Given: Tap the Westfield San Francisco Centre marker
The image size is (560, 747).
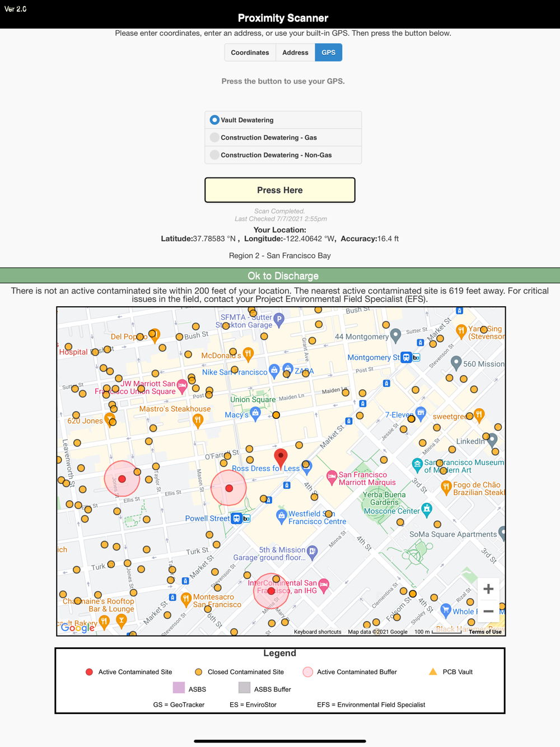Looking at the screenshot, I should pyautogui.click(x=282, y=516).
